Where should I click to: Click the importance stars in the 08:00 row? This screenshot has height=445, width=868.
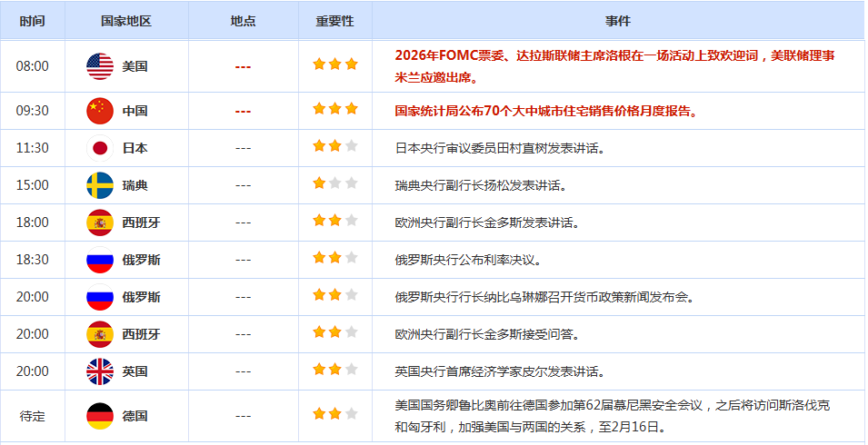pos(334,64)
